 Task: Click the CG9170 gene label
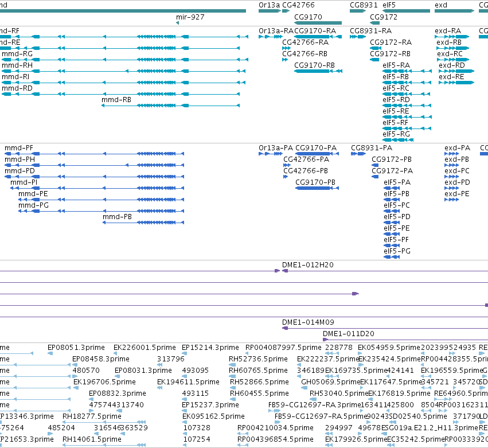(308, 17)
